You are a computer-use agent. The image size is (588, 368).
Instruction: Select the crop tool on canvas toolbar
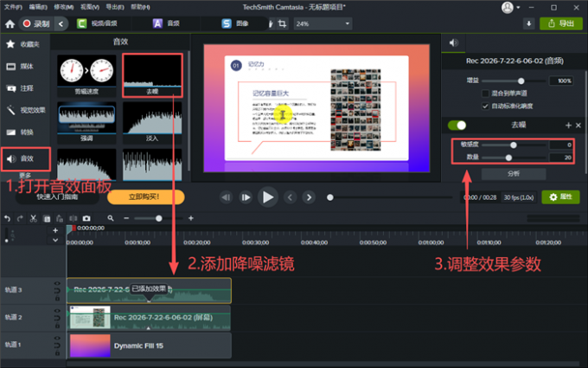click(x=283, y=23)
